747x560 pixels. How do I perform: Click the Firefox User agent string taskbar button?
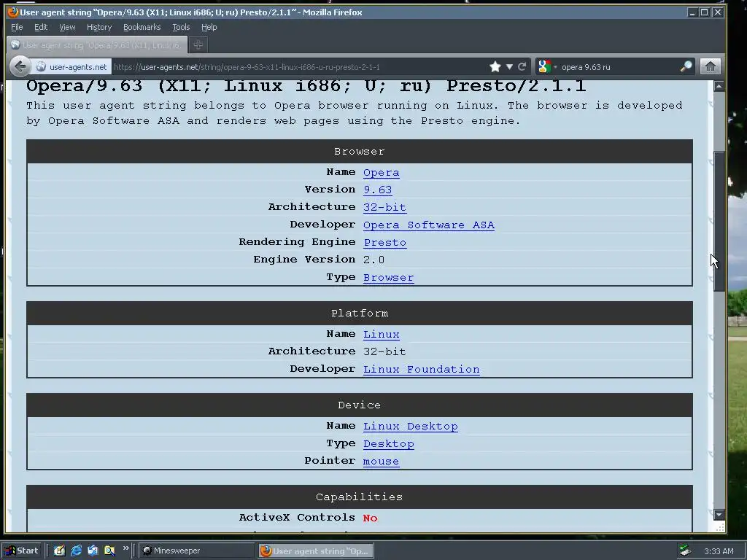point(316,551)
